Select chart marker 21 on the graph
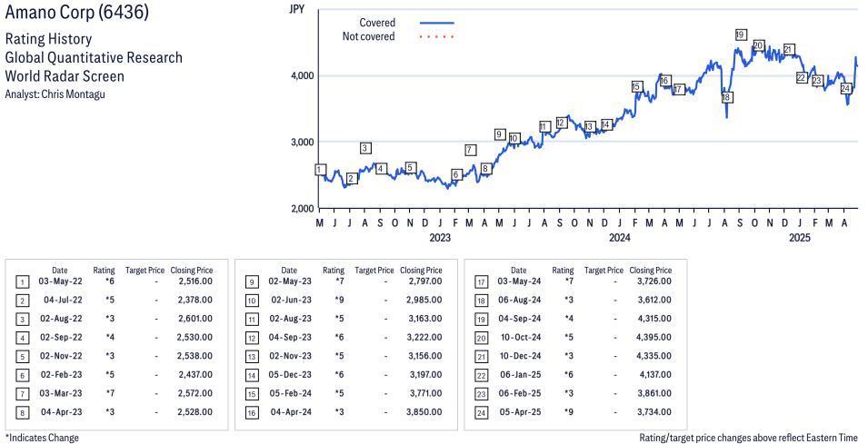Image resolution: width=868 pixels, height=444 pixels. click(790, 49)
